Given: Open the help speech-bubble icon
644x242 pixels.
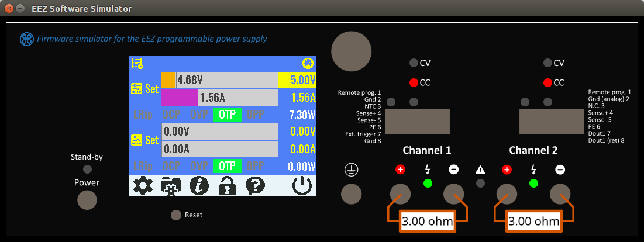Looking at the screenshot, I should coord(255,186).
